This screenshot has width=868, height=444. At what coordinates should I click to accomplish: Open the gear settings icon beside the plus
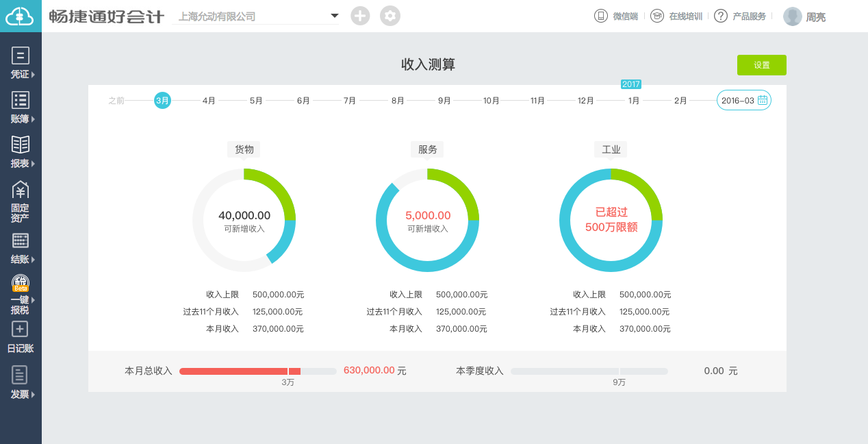[390, 15]
